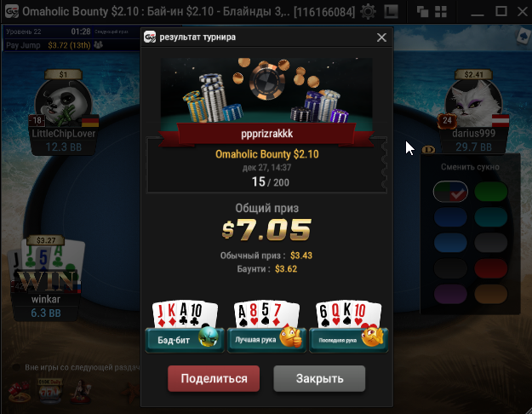The image size is (532, 414).
Task: Click the Закрыть button
Action: coord(319,378)
